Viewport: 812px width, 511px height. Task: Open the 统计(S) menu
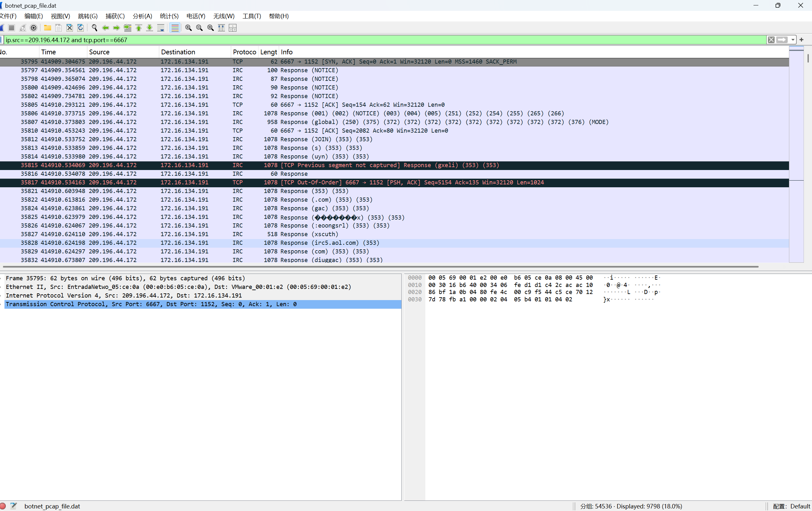[169, 16]
